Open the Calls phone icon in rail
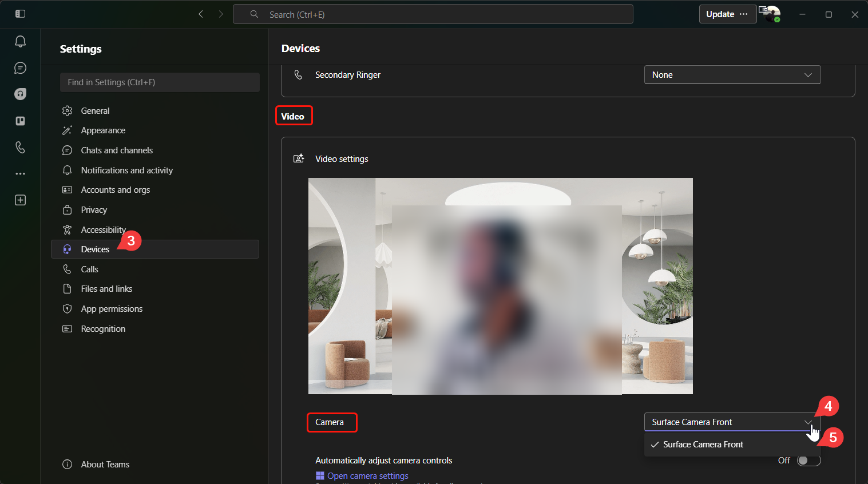 coord(20,147)
